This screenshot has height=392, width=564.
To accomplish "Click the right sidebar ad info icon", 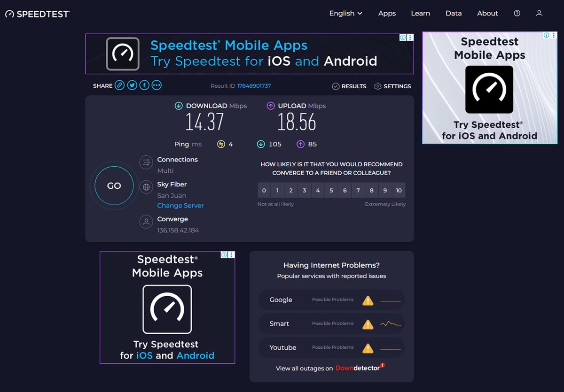I will 547,35.
